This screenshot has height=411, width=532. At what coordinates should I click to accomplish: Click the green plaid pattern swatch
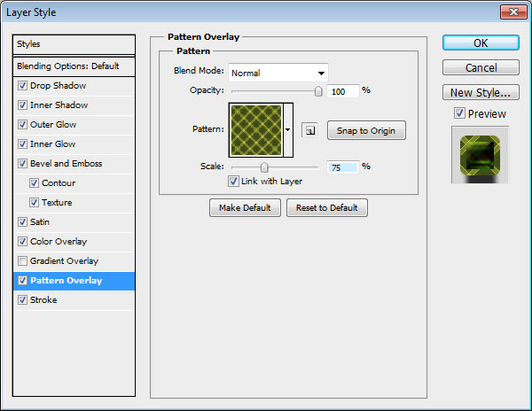256,129
